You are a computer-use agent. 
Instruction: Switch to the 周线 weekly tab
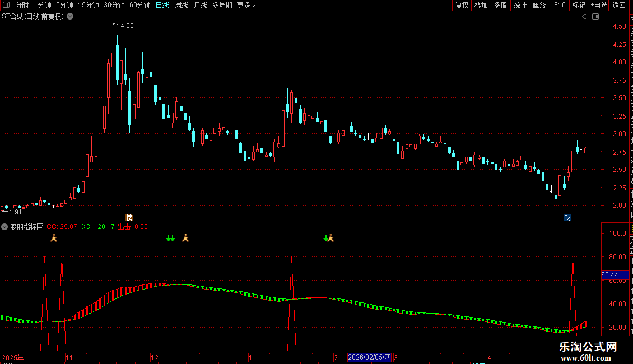pos(181,5)
